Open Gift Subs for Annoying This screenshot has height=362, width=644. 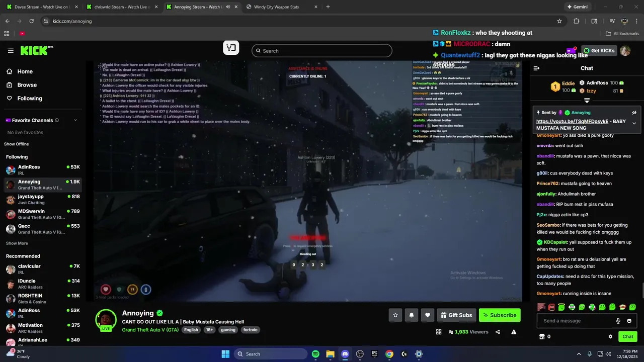456,315
